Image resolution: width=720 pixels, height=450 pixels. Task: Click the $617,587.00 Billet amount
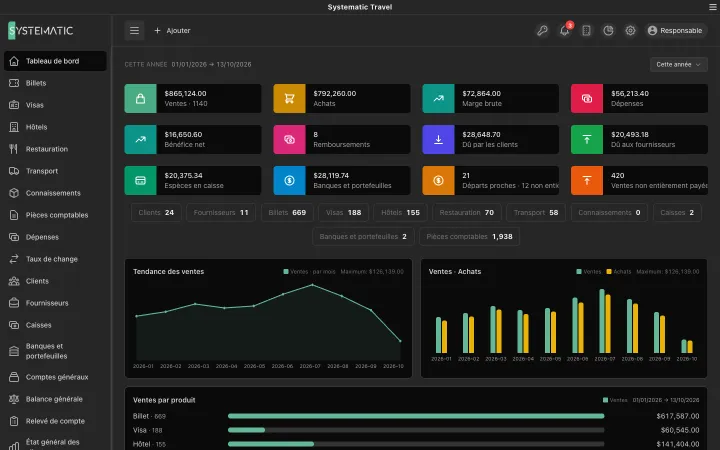coord(678,416)
